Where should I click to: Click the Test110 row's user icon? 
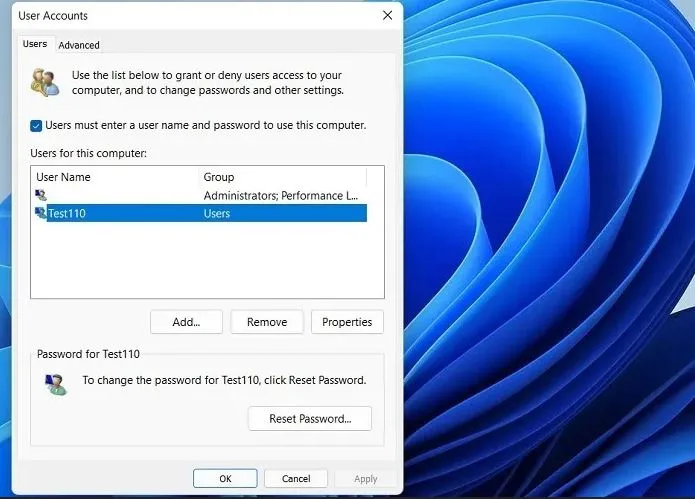[41, 213]
